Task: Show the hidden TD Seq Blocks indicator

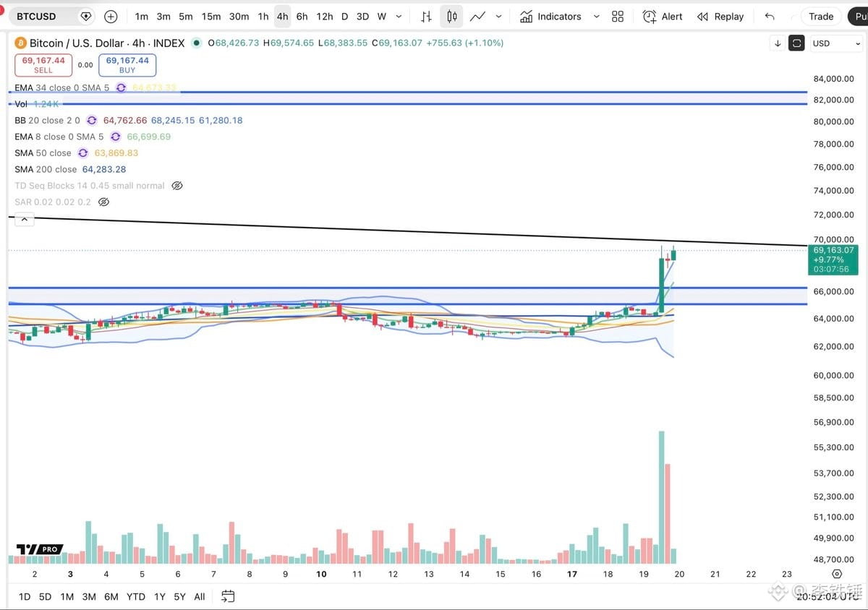Action: click(177, 186)
